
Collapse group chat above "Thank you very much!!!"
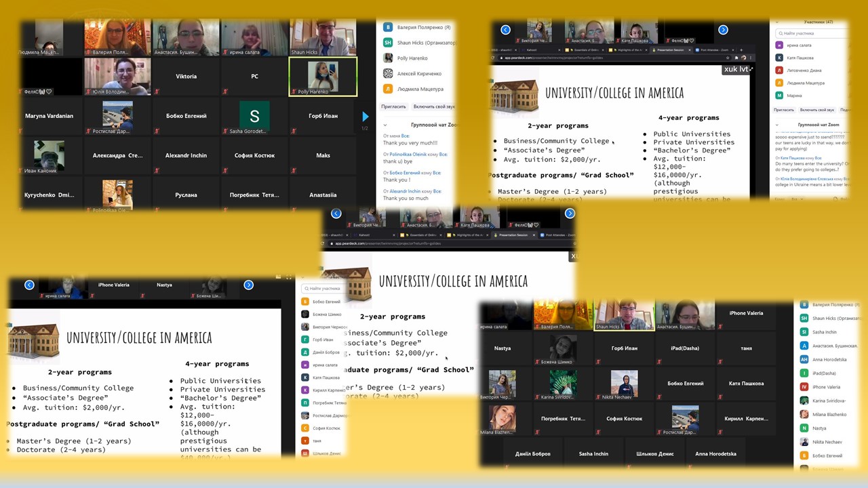pos(385,125)
